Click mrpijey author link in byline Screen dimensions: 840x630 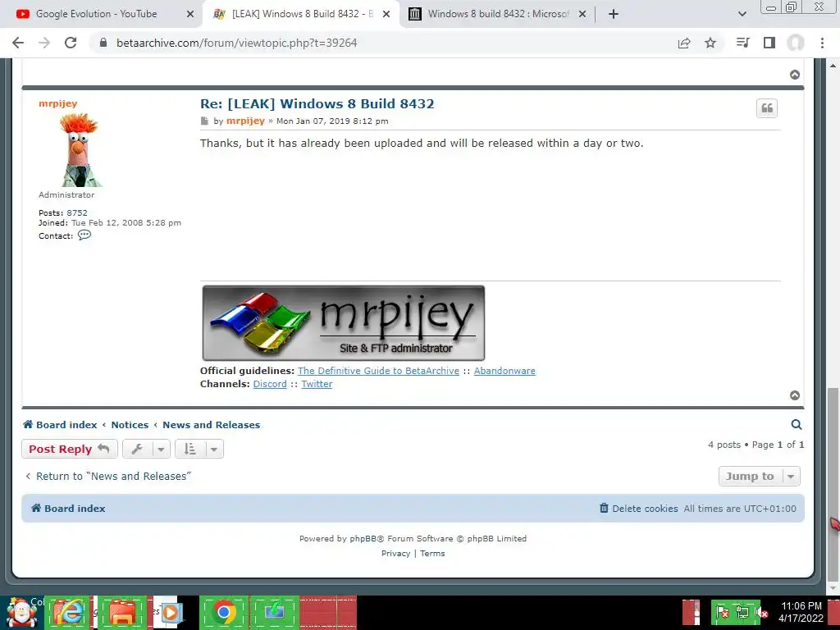point(245,121)
